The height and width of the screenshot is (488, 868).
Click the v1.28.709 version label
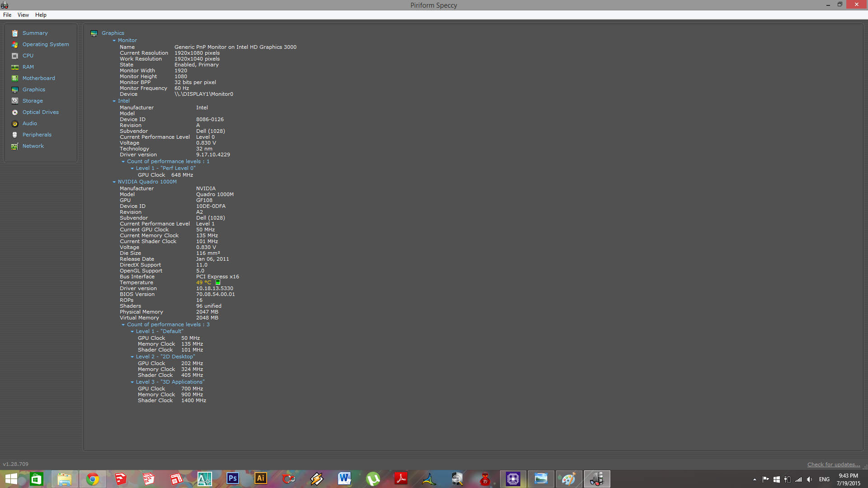[x=15, y=464]
